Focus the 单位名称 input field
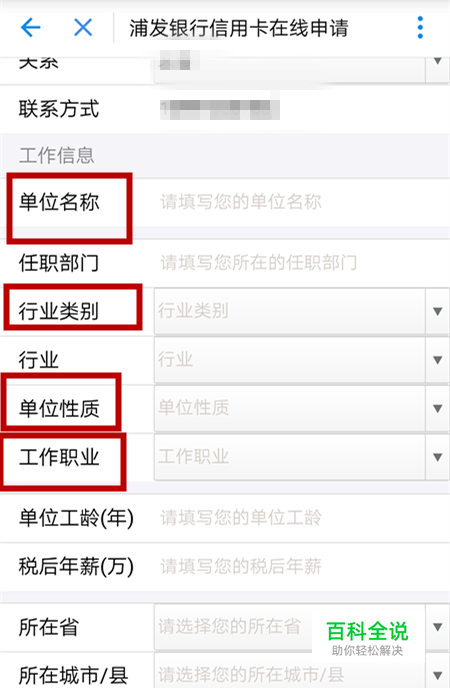The width and height of the screenshot is (450, 688). 302,202
